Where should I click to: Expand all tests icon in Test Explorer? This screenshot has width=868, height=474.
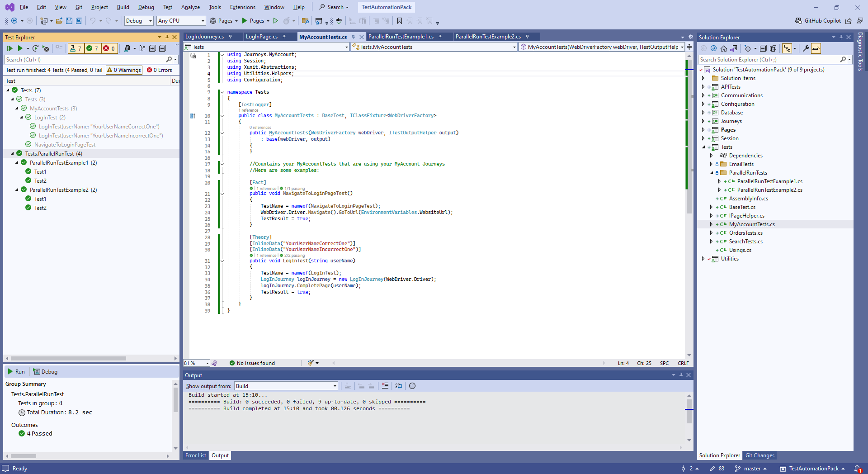[x=152, y=48]
